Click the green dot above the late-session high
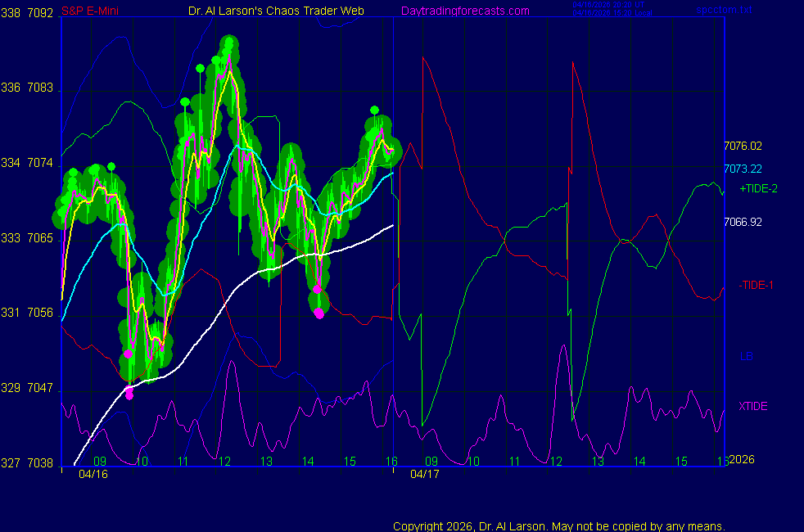The width and height of the screenshot is (804, 532). click(x=374, y=110)
